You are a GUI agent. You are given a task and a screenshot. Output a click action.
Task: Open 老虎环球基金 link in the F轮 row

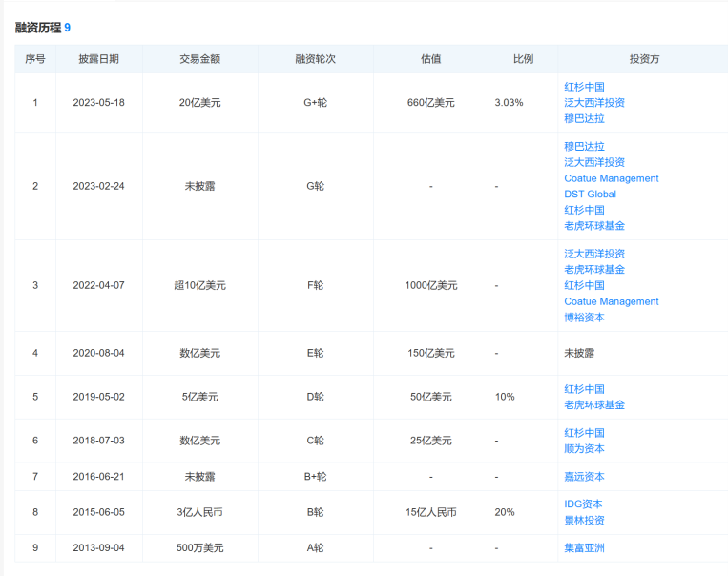(594, 269)
